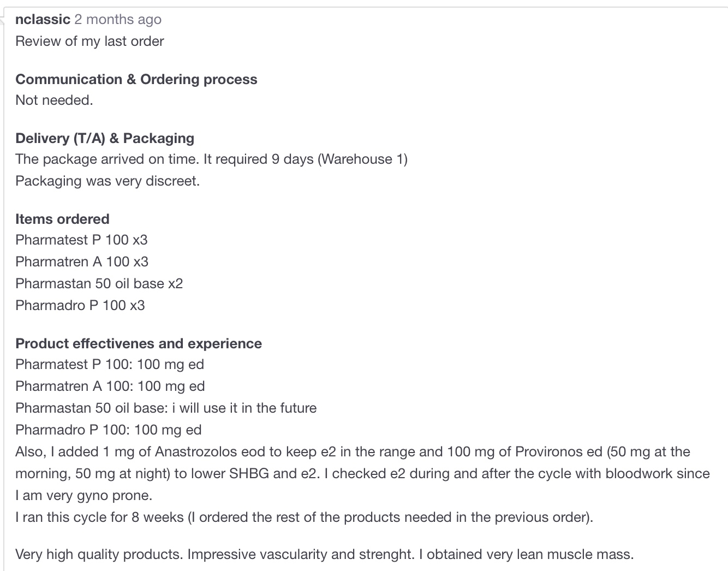Open the nclassic user profile link
This screenshot has height=571, width=728.
pos(43,20)
